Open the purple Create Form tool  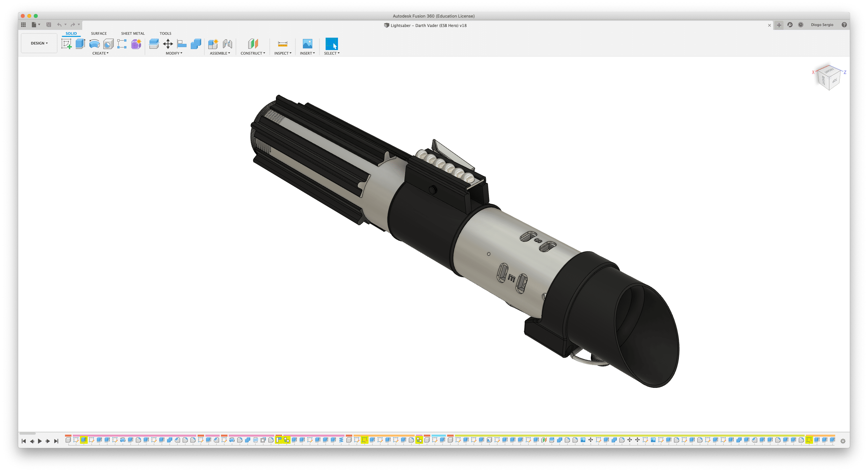coord(136,44)
